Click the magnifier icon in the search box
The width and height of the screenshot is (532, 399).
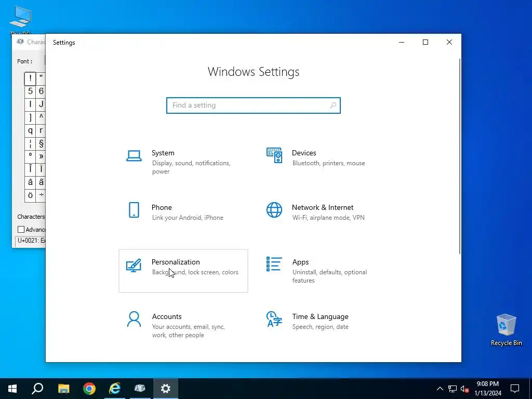[x=333, y=105]
